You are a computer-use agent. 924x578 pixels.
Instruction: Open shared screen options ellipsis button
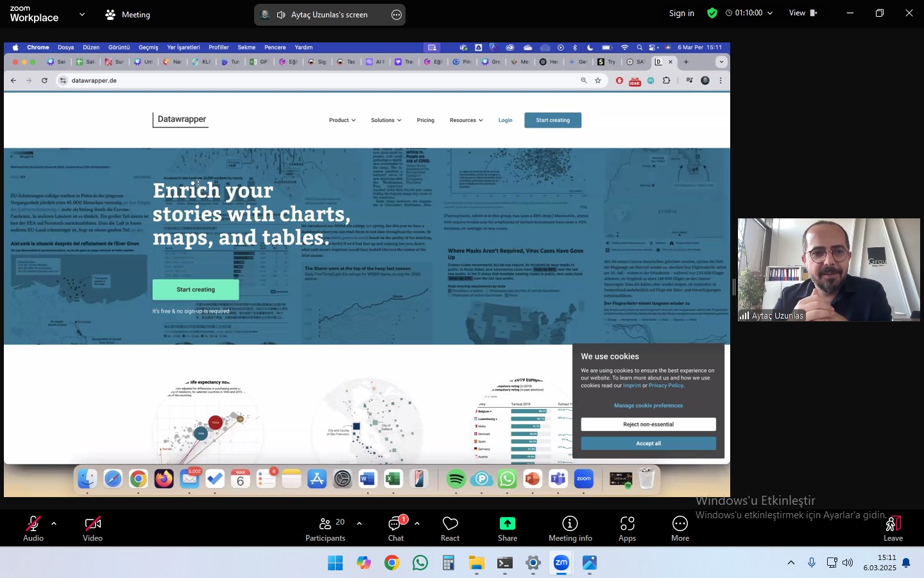(397, 15)
